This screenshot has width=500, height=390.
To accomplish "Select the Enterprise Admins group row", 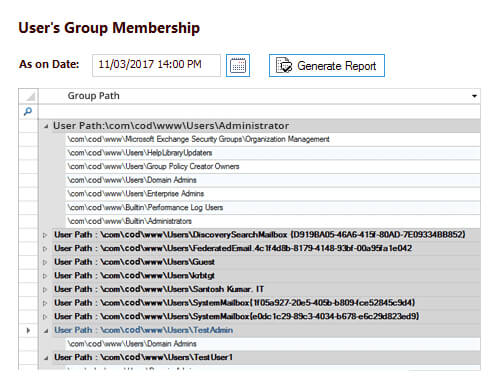I will 273,194.
